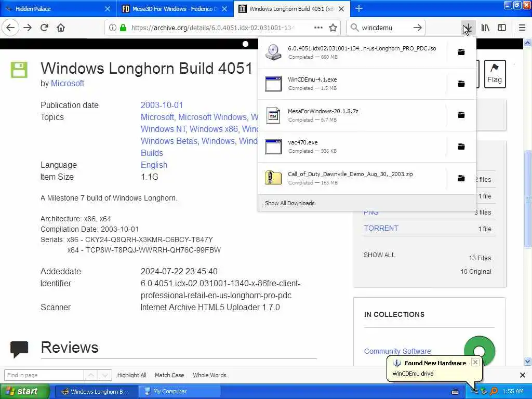532x399 pixels.
Task: Click Show All Downloads
Action: click(x=290, y=203)
